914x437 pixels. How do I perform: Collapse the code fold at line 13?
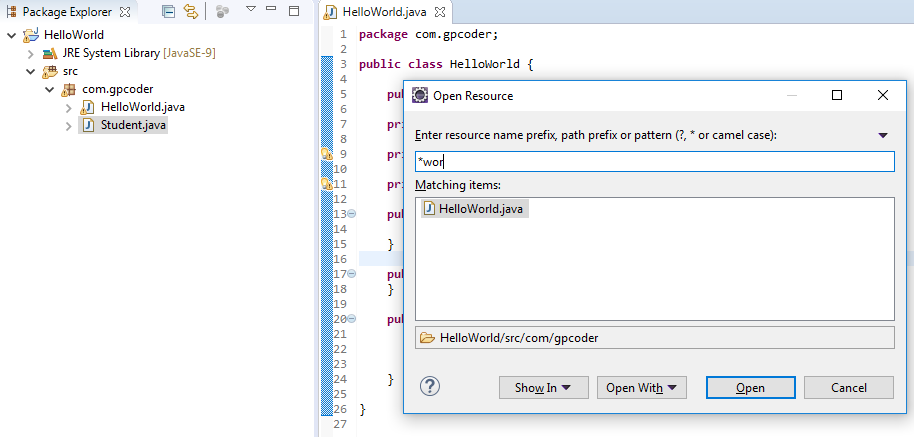(x=350, y=214)
